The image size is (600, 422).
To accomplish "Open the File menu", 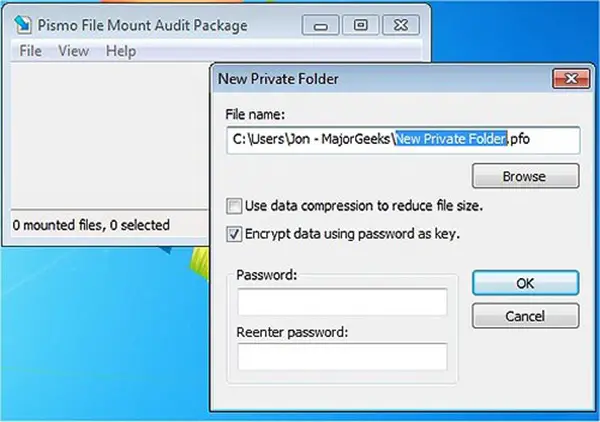I will (x=31, y=50).
